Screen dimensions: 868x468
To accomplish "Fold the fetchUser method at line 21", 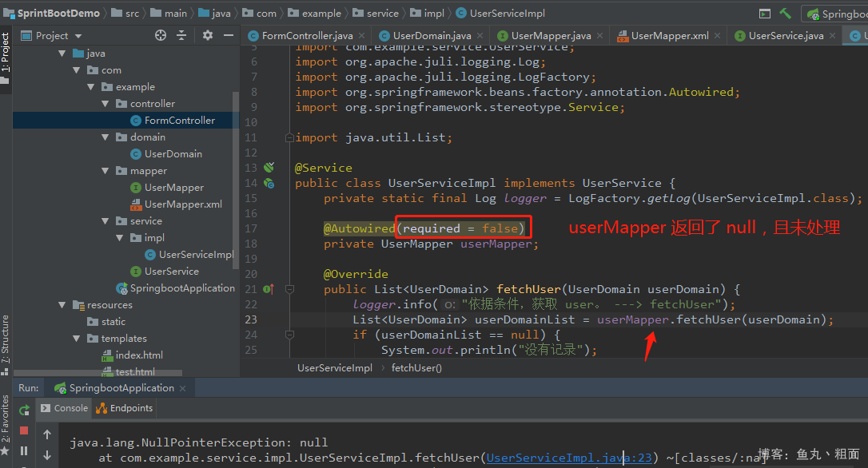I will pyautogui.click(x=289, y=289).
